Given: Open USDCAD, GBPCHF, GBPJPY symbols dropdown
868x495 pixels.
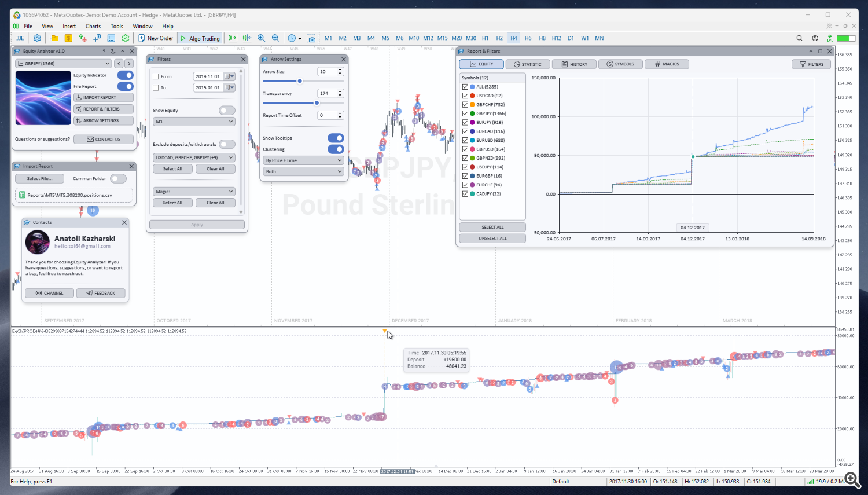Looking at the screenshot, I should [194, 157].
